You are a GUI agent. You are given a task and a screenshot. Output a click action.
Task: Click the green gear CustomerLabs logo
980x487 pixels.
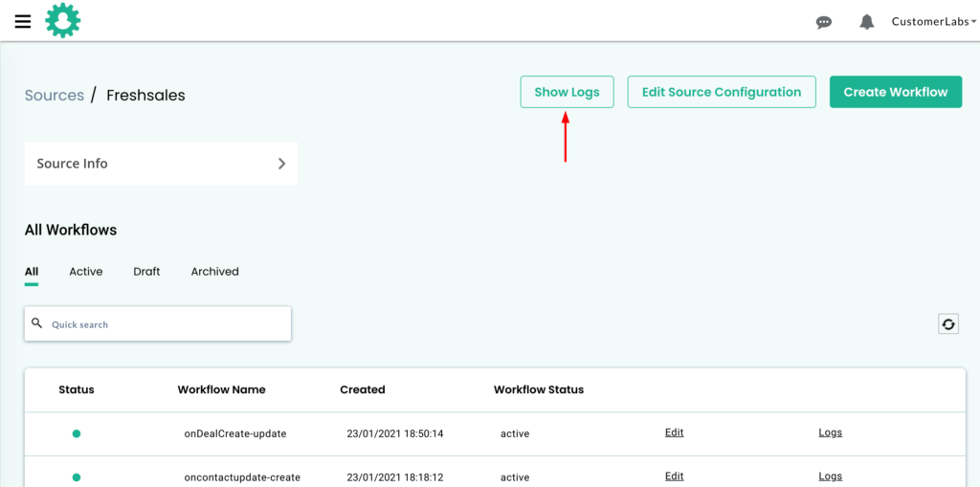point(63,20)
